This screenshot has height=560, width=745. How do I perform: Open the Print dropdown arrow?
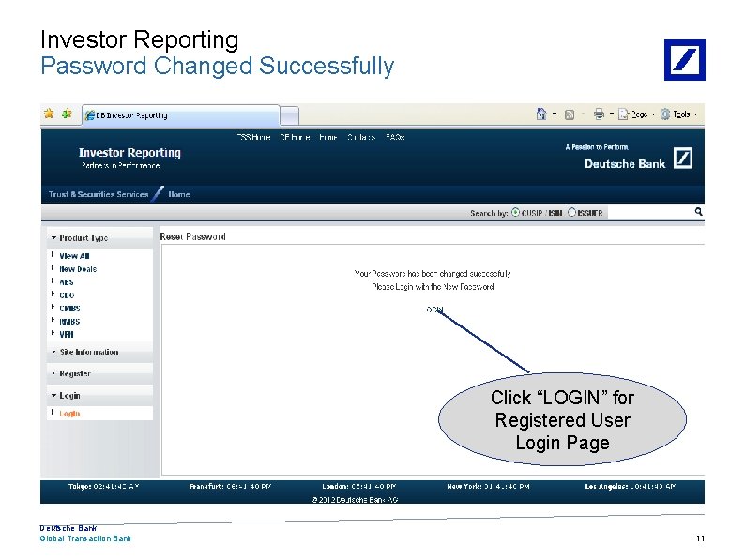pos(612,114)
